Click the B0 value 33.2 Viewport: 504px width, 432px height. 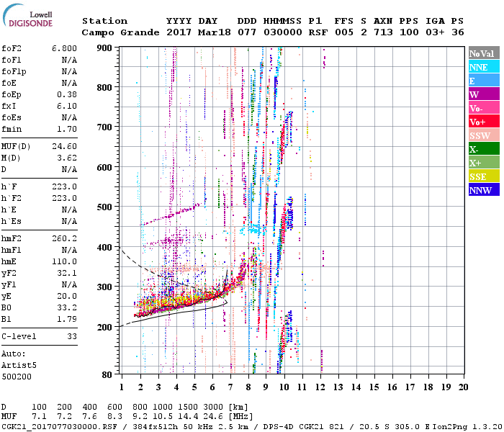pos(67,307)
